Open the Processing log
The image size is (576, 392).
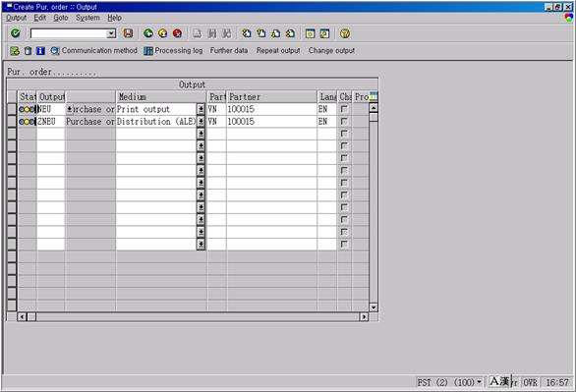[x=173, y=51]
